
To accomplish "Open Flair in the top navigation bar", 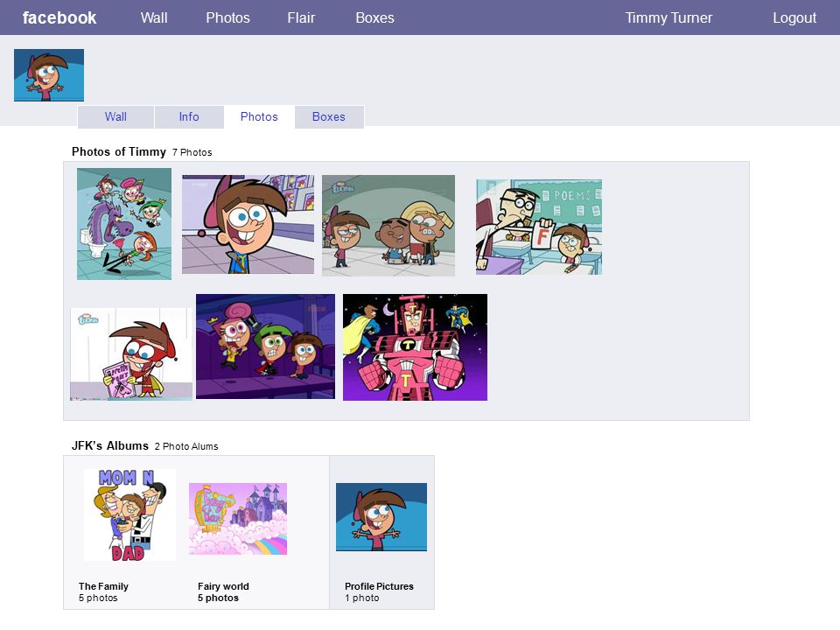I will [301, 17].
